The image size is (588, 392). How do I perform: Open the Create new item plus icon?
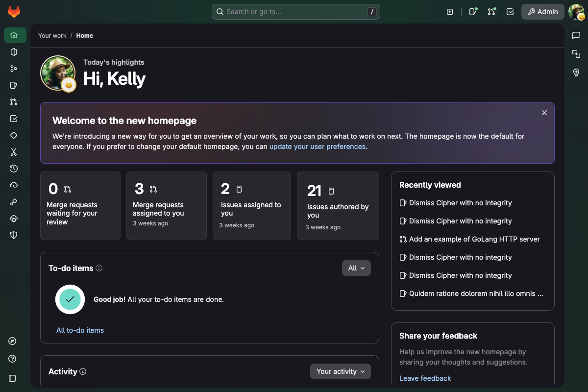point(450,11)
